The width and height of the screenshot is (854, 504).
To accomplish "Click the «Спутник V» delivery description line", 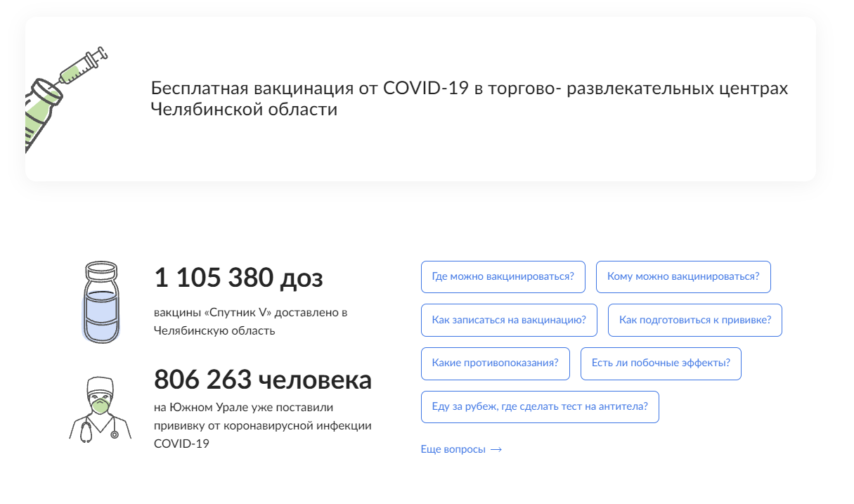I will 250,312.
